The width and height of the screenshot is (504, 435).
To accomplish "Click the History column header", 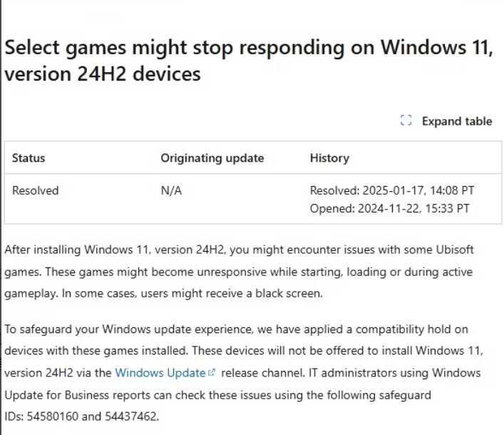I will click(x=329, y=158).
